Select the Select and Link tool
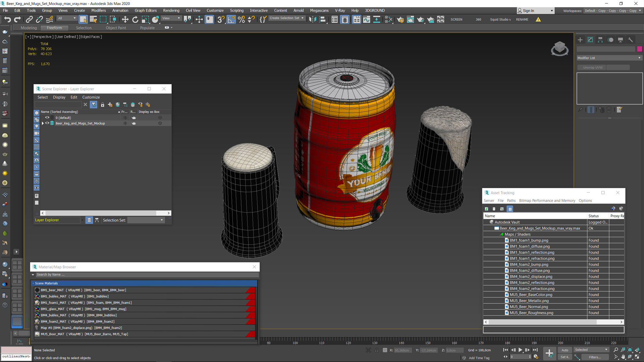Viewport: 644px width, 362px height. [x=29, y=19]
